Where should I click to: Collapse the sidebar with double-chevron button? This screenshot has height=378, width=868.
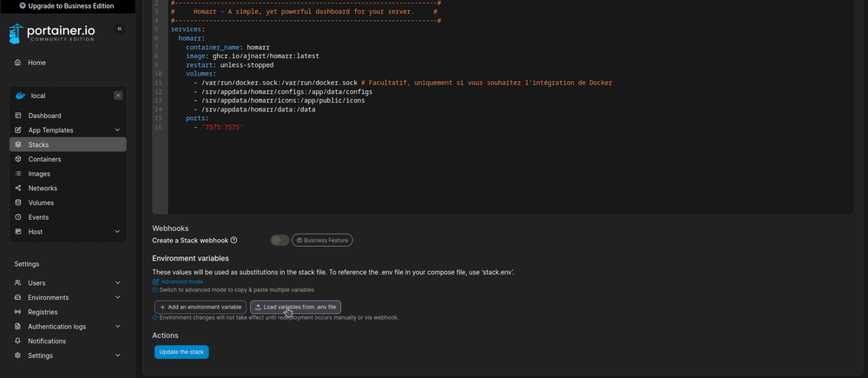coord(120,29)
